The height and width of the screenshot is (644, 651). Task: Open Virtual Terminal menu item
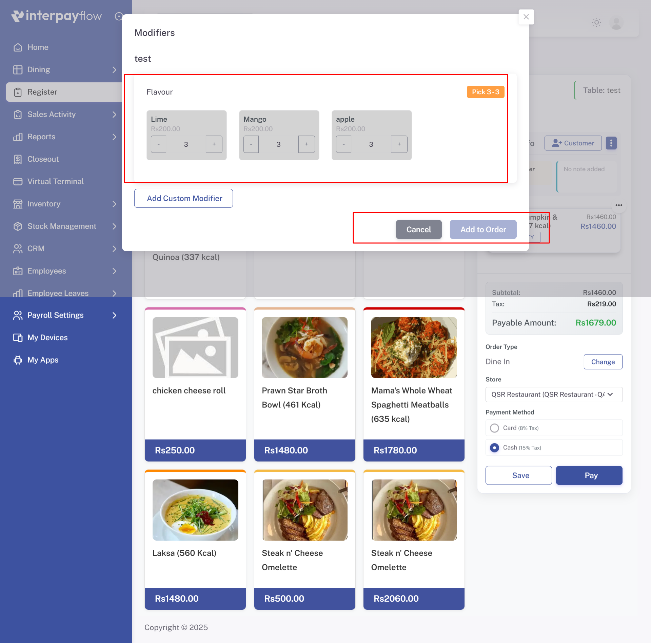click(x=64, y=182)
